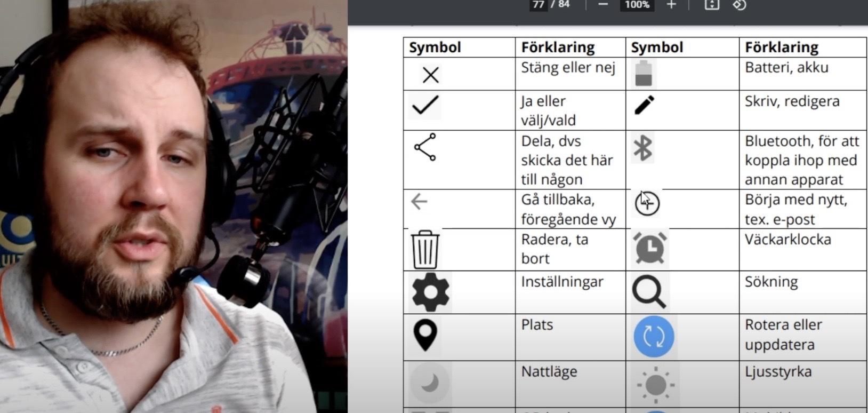Screen dimensions: 868x413
Task: Click the text 'Nattläge'
Action: (x=549, y=371)
